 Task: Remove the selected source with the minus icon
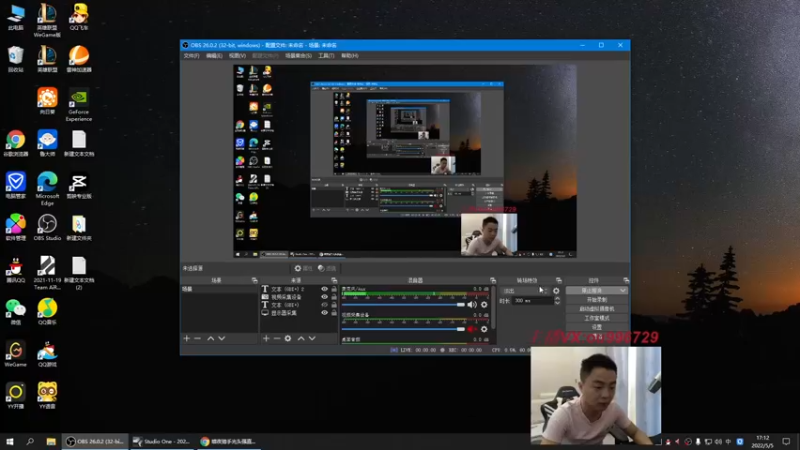click(277, 338)
